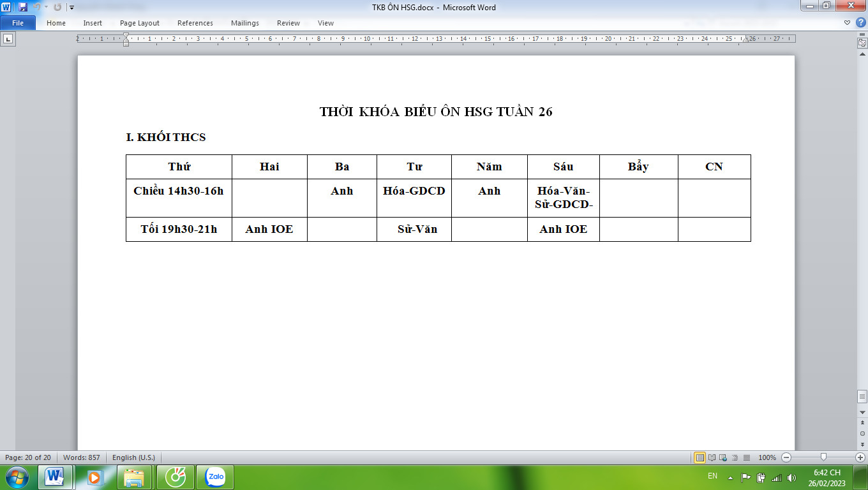Click the Words: 857 count in status bar
The width and height of the screenshot is (868, 490).
[x=81, y=457]
